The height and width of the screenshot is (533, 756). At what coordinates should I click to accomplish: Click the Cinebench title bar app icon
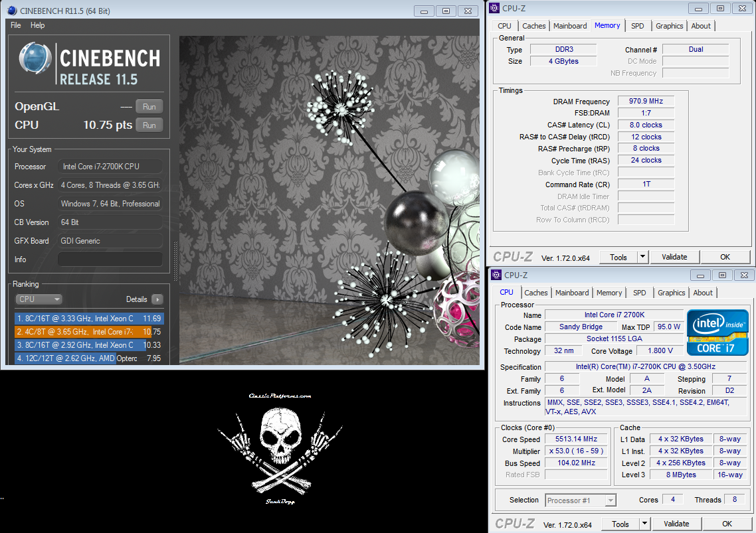tap(12, 11)
